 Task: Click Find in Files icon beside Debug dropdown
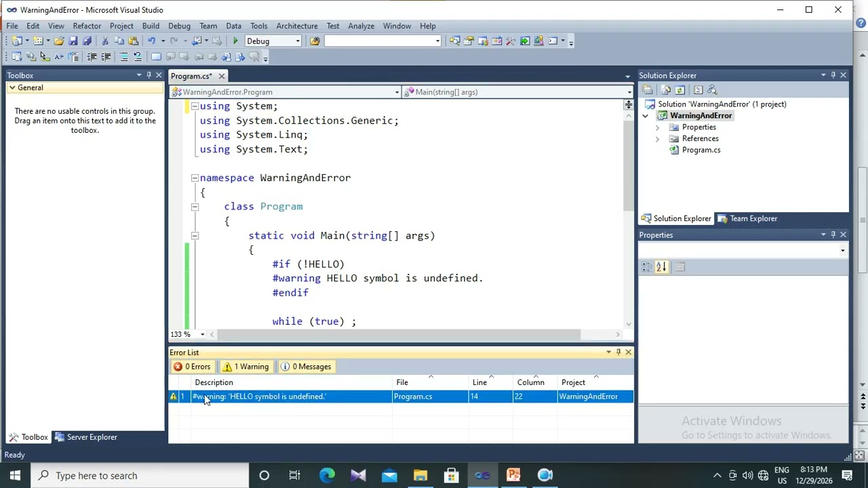315,41
